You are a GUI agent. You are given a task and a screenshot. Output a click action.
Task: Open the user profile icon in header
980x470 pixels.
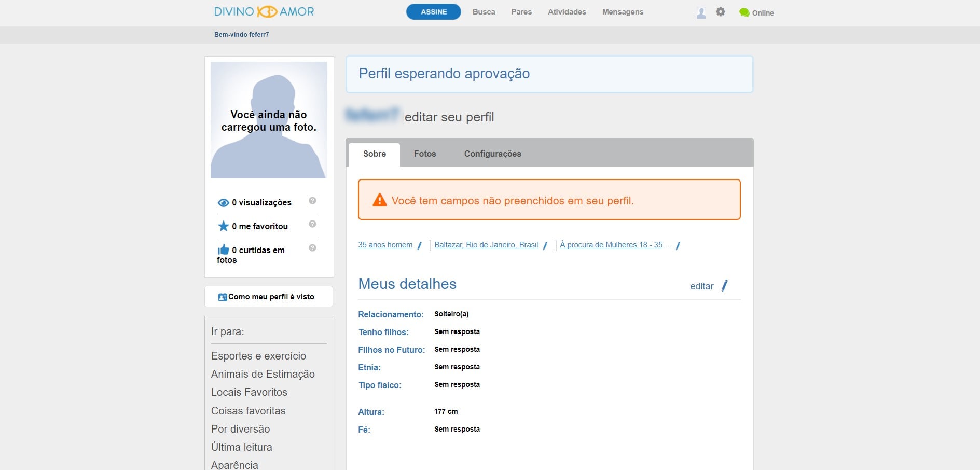tap(701, 13)
